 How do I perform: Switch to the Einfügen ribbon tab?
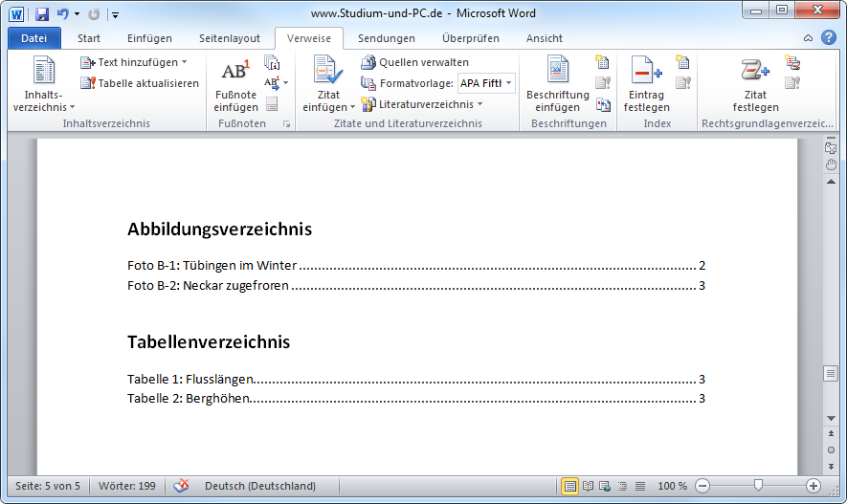pos(149,38)
